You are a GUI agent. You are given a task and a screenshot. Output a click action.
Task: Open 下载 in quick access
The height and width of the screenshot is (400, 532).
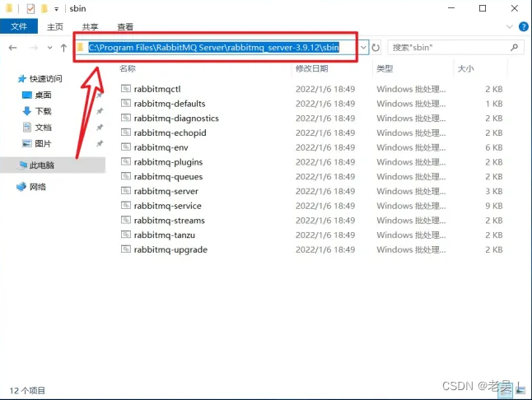(36, 111)
